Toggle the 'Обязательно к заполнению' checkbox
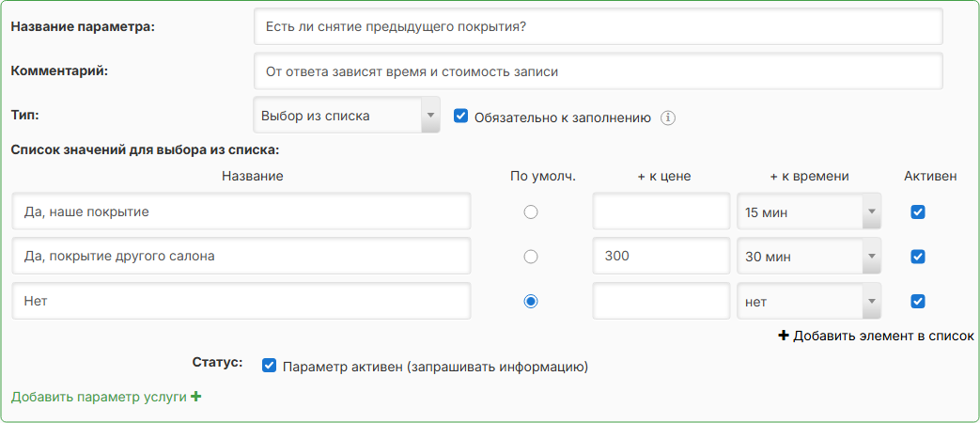Viewport: 980px width, 423px height. 460,117
